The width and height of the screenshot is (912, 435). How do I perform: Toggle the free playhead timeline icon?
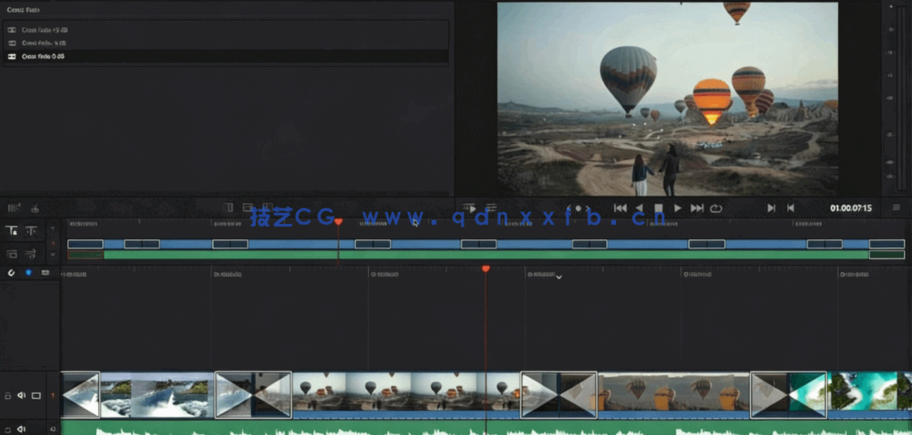tap(31, 231)
